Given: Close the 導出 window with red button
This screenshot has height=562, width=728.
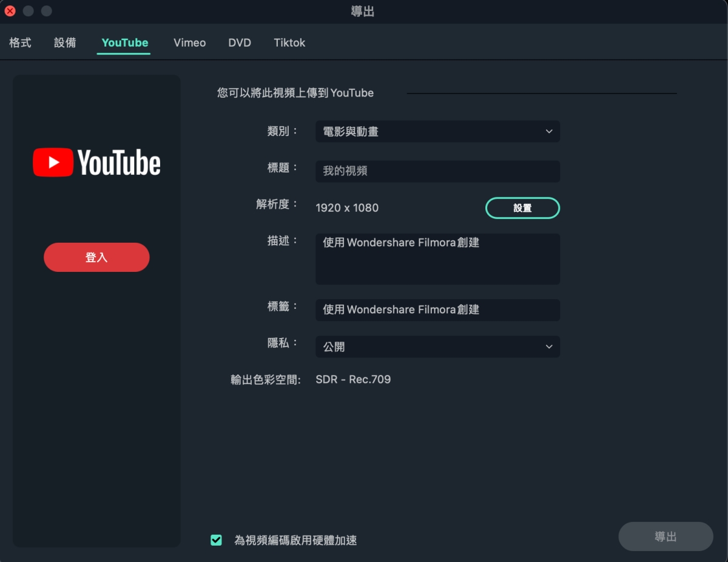Looking at the screenshot, I should point(10,11).
